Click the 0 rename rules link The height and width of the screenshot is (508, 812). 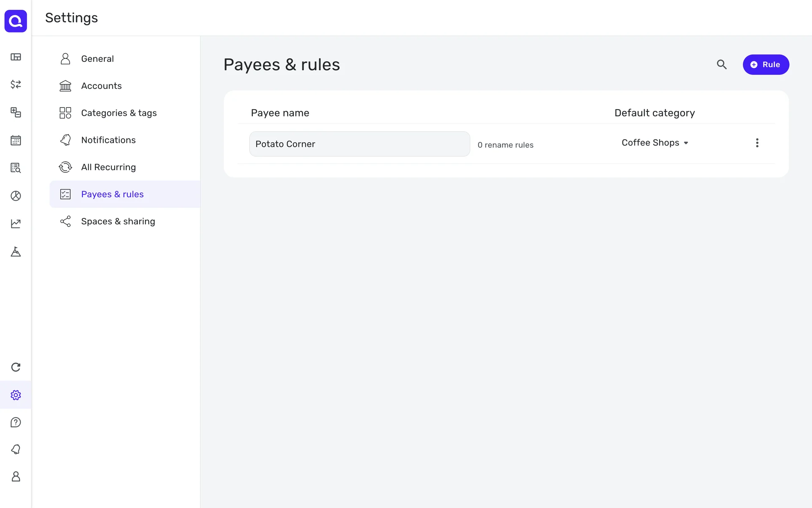point(505,145)
